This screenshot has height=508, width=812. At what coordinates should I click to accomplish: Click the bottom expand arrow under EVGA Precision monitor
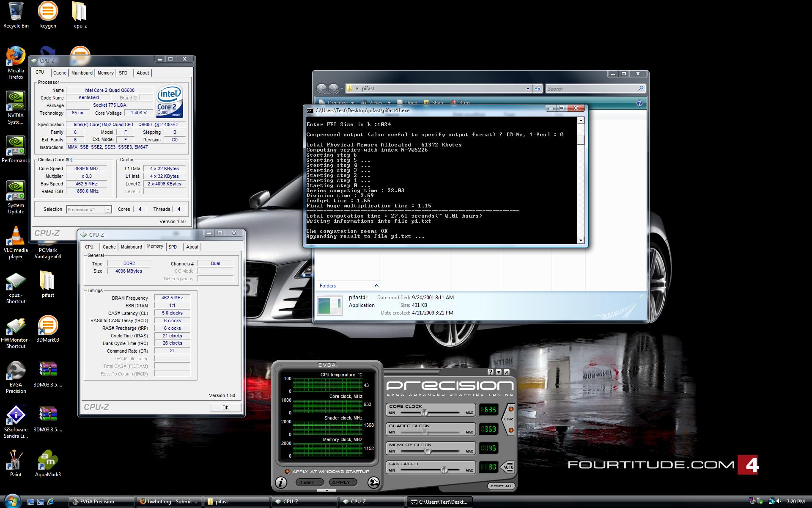326,491
